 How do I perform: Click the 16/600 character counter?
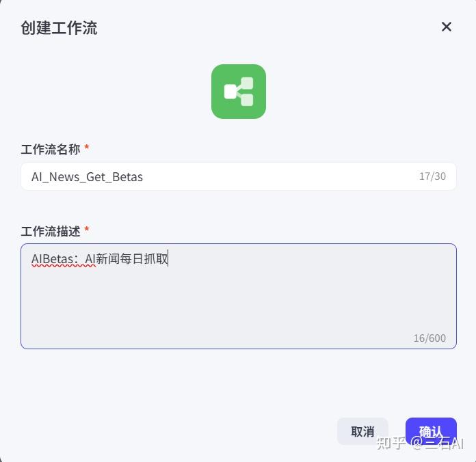coord(429,338)
